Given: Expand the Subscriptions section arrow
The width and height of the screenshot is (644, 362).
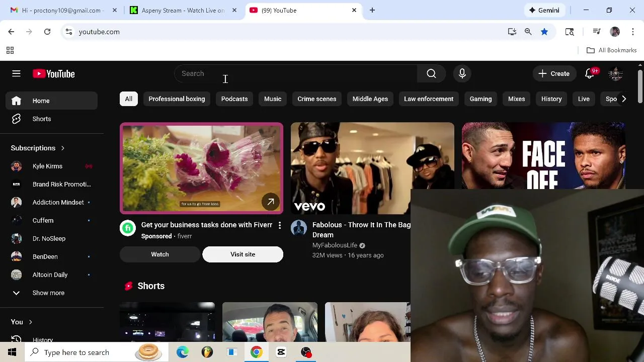Looking at the screenshot, I should (x=63, y=148).
